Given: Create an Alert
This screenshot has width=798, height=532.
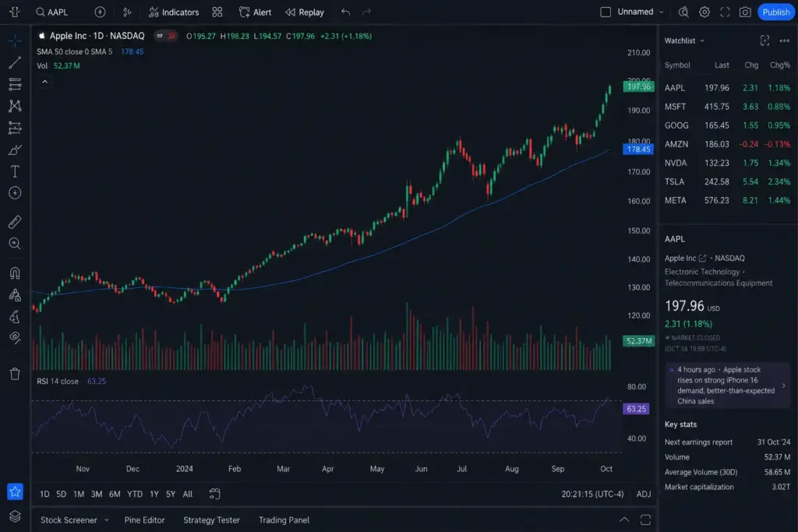Looking at the screenshot, I should [x=255, y=12].
